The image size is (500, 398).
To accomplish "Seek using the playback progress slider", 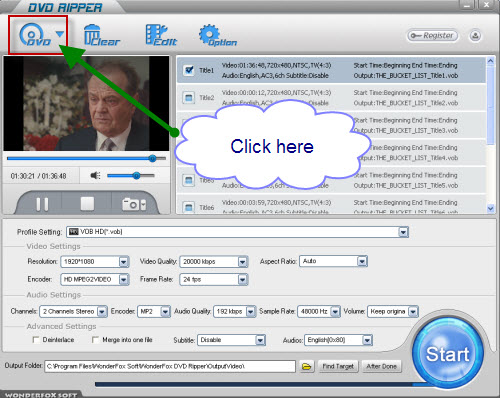I will point(86,158).
